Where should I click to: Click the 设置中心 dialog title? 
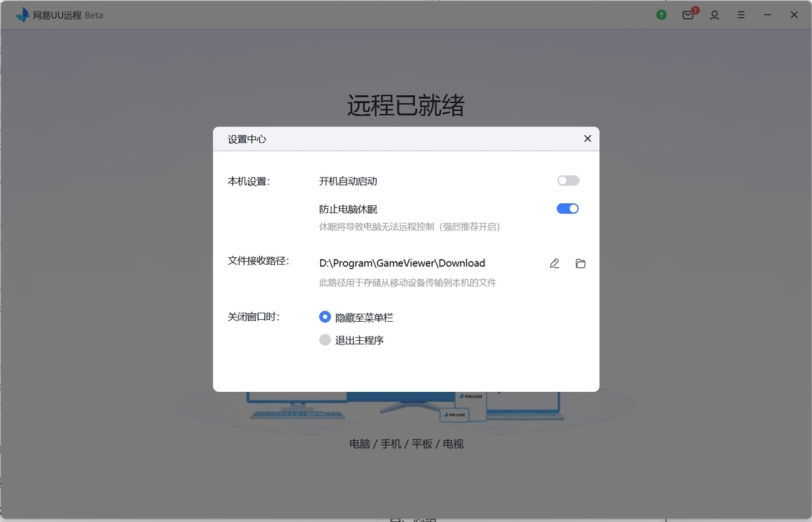tap(247, 139)
